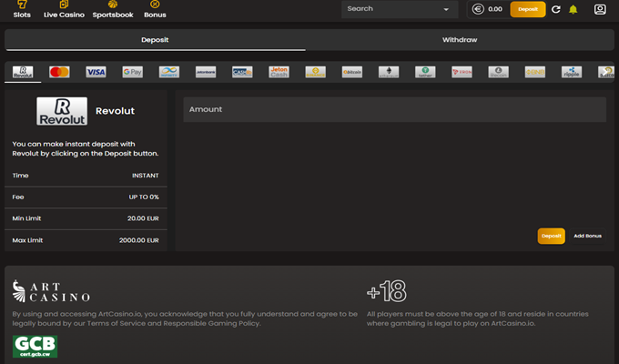This screenshot has height=364, width=619.
Task: Go to Live Casino
Action: [63, 10]
